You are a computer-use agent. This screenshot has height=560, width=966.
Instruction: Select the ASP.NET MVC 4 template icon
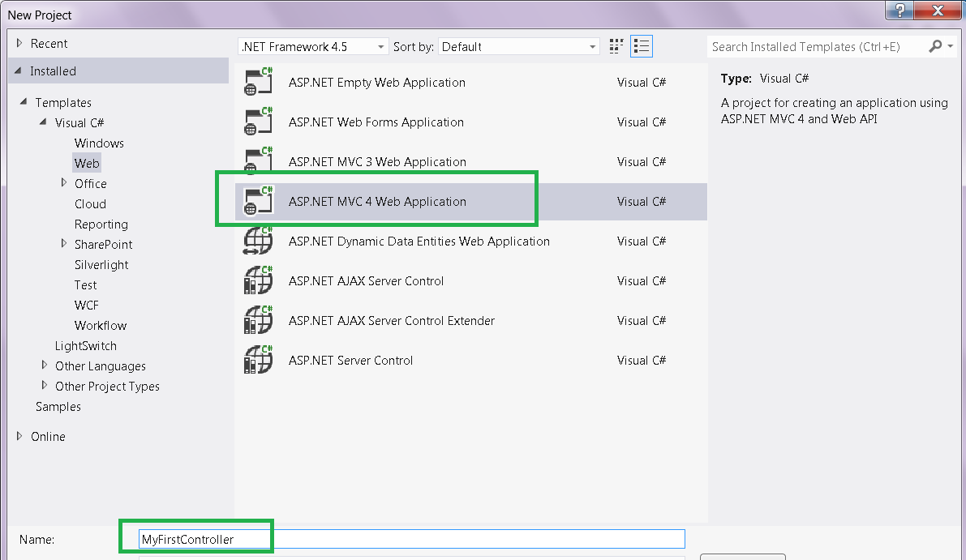[258, 201]
